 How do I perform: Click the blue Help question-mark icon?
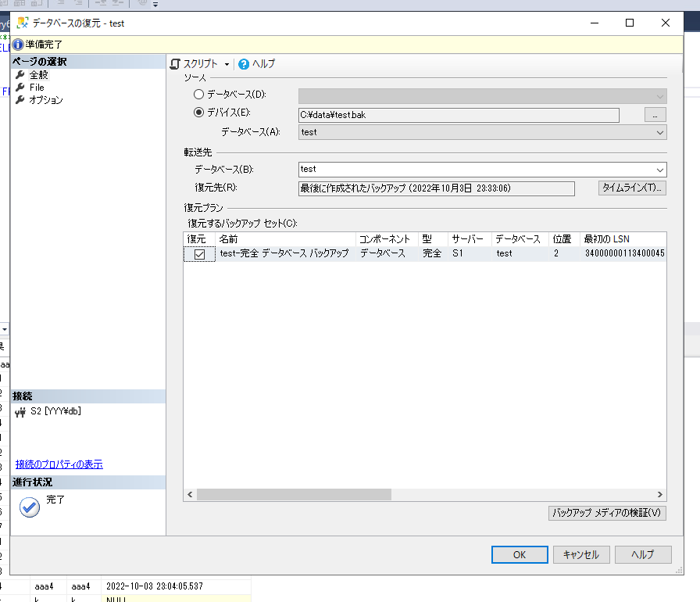coord(244,64)
